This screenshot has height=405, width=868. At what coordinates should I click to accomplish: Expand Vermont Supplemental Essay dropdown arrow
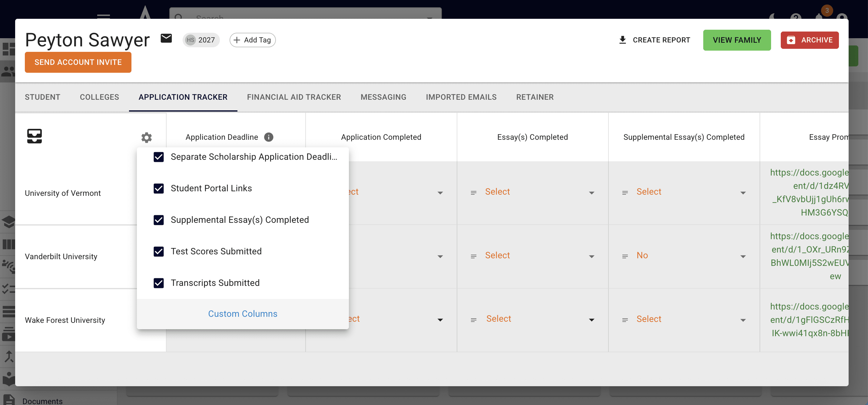tap(743, 193)
